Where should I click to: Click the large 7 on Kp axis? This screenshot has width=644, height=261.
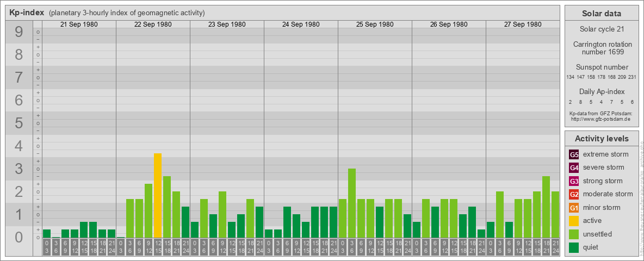pyautogui.click(x=19, y=78)
